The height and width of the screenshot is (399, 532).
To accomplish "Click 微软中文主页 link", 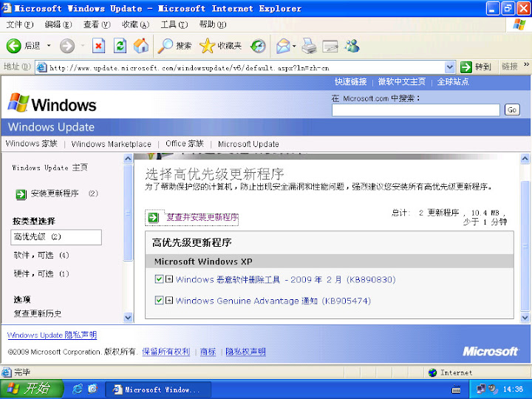I will (x=402, y=81).
